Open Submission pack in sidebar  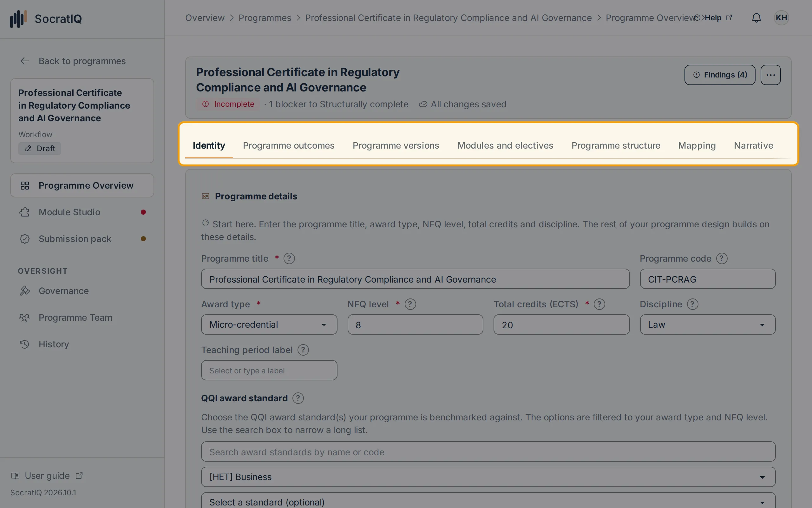click(82, 239)
